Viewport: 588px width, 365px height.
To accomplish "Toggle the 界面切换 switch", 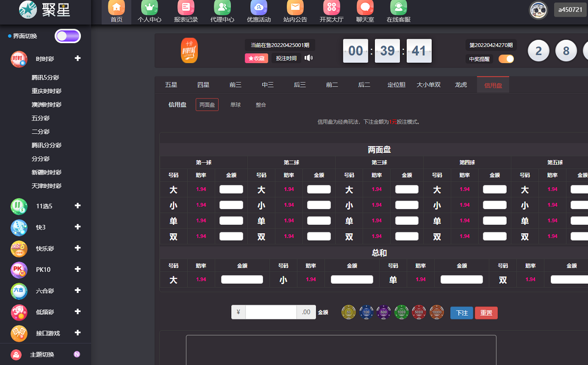I will [68, 36].
